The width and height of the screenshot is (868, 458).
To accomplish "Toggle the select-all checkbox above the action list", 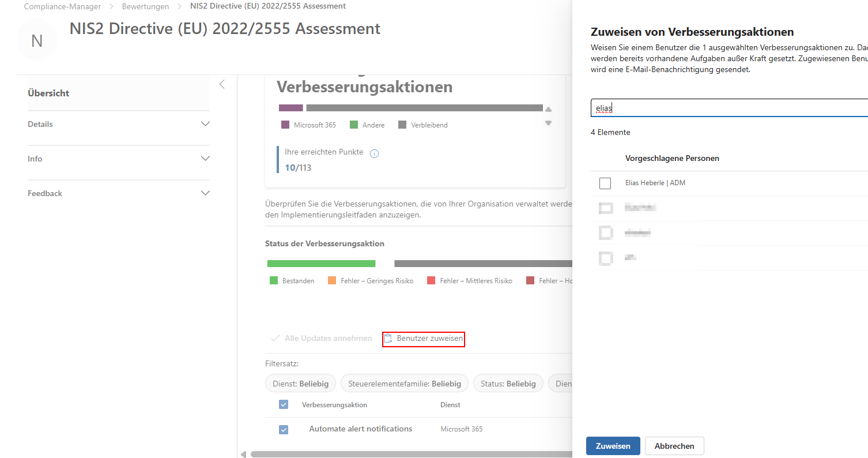I will click(x=283, y=404).
